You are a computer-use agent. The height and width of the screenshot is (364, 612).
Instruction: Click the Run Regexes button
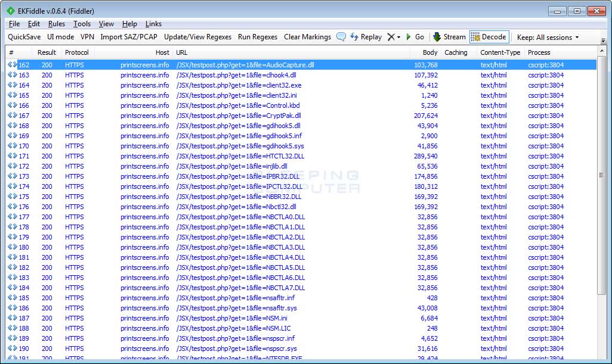click(x=258, y=37)
